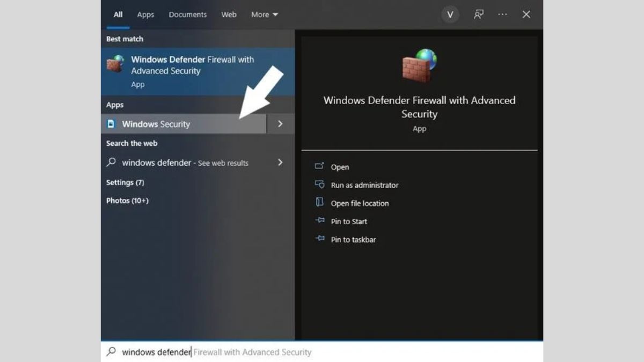Show the Settings (7) results group
Image resolution: width=644 pixels, height=362 pixels.
pos(125,182)
